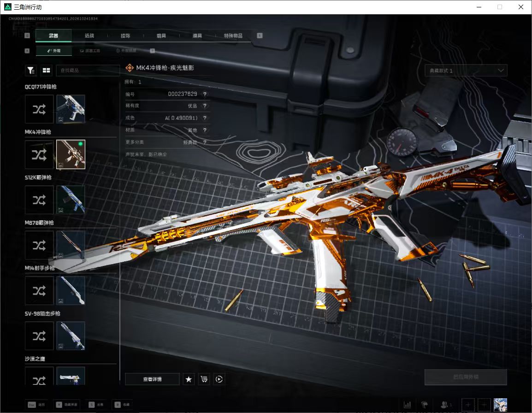Open the statistics bar chart icon
The image size is (532, 413).
point(407,405)
